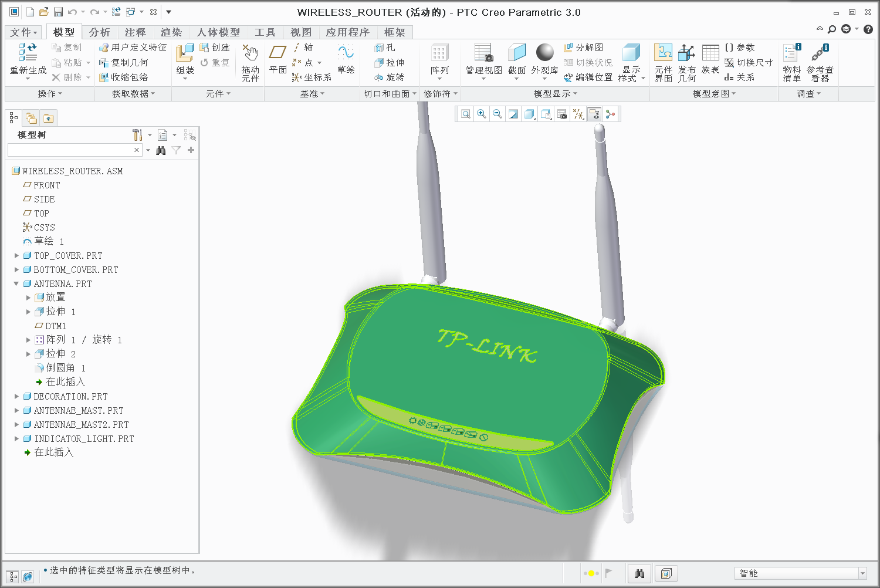880x588 pixels.
Task: Toggle the model tree pane from status bar
Action: (13, 577)
